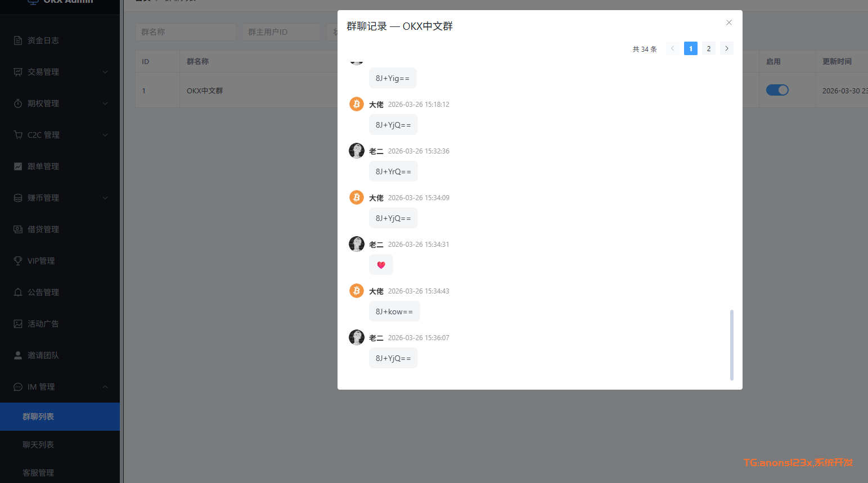Screen dimensions: 868x483
Task: Click the 群名称 search input field
Action: tap(185, 32)
